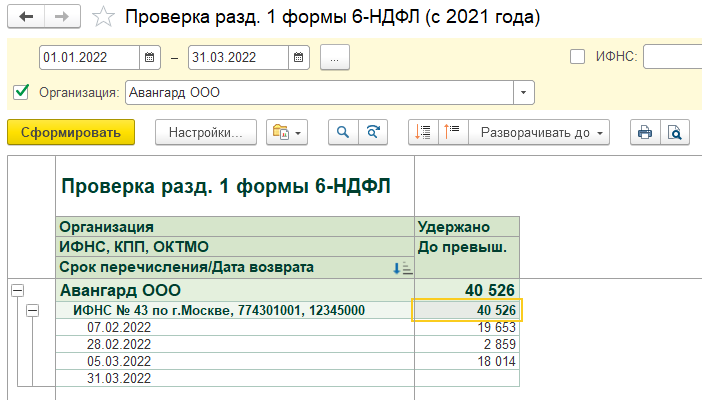Print the report with printer icon

tap(645, 132)
